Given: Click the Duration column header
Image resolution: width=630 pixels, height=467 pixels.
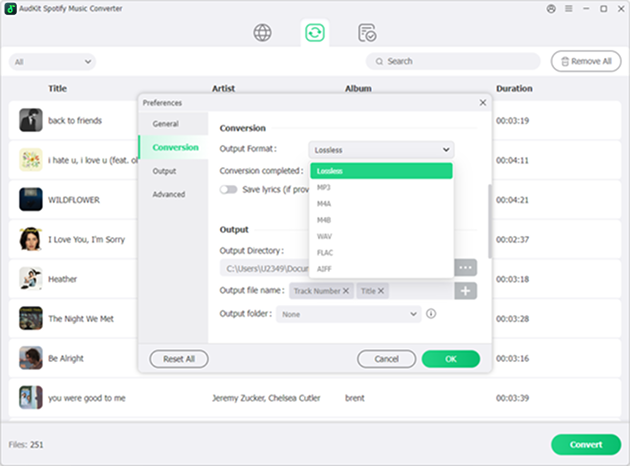Looking at the screenshot, I should point(514,88).
